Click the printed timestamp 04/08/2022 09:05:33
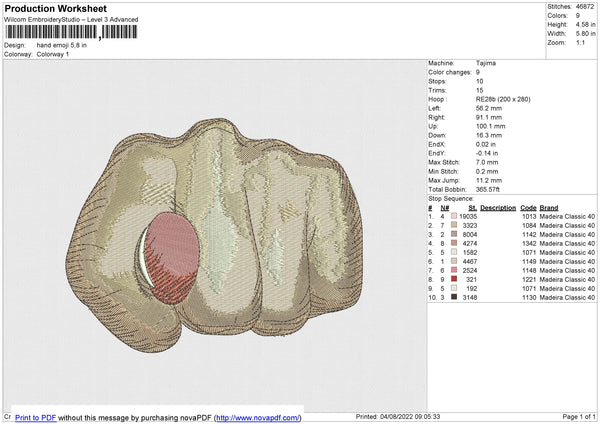Image resolution: width=600 pixels, height=424 pixels. tap(410, 417)
